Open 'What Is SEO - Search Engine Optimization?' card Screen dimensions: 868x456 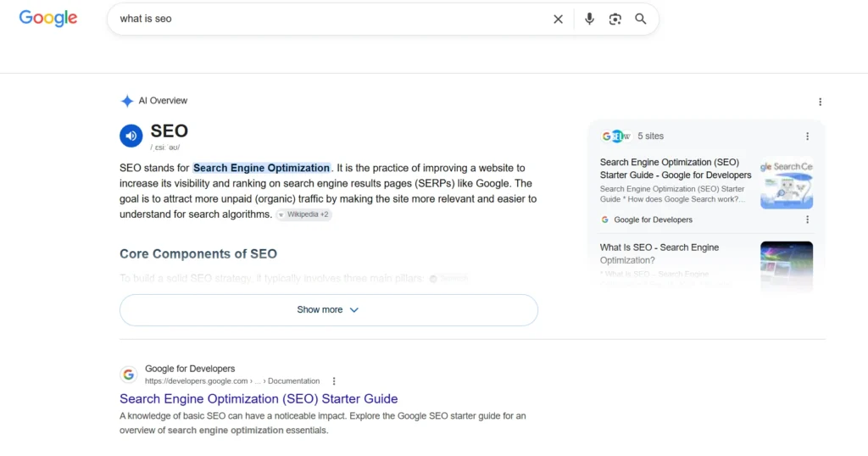(x=659, y=253)
